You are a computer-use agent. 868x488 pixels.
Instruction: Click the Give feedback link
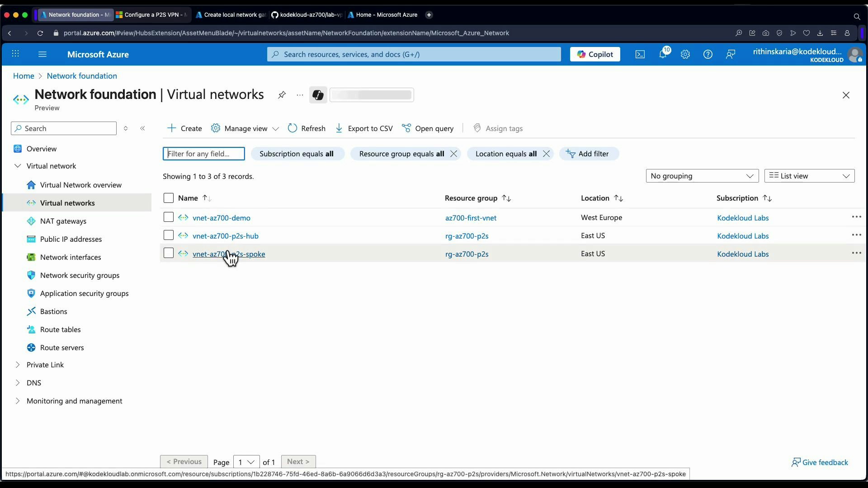click(x=825, y=462)
